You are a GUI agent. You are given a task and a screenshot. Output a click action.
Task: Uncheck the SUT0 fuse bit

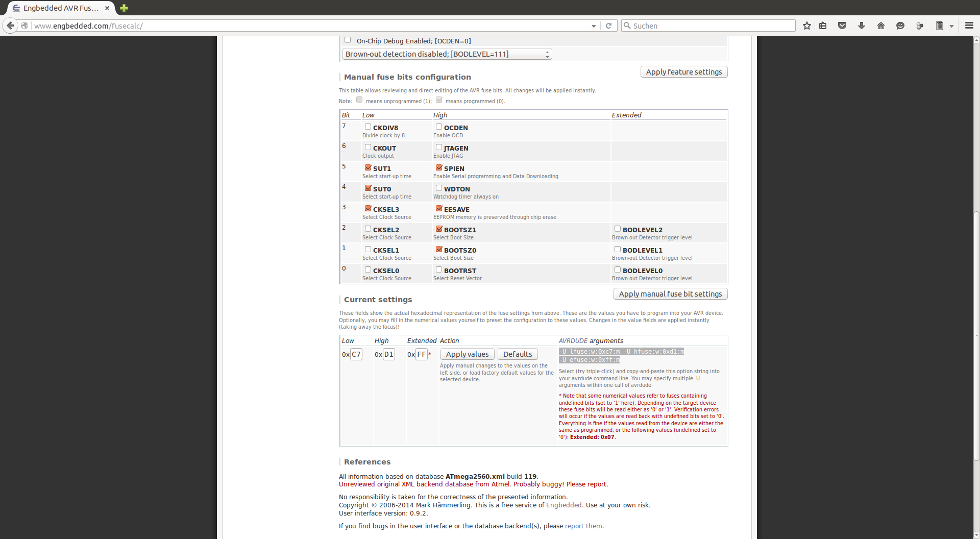coord(368,188)
